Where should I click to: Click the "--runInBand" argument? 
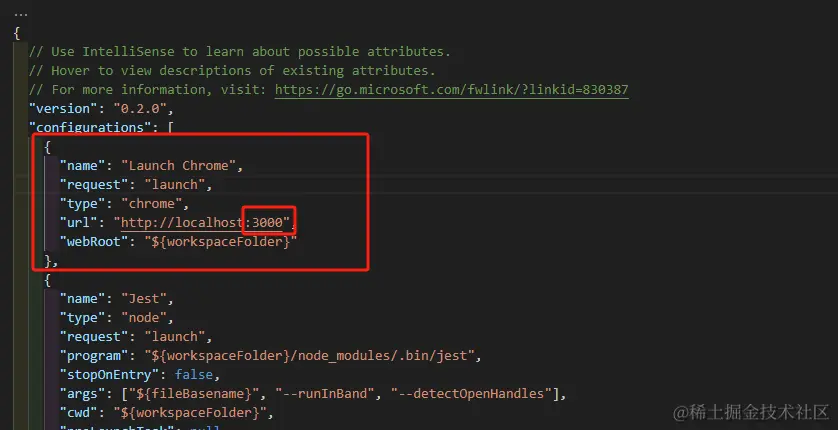(x=324, y=394)
